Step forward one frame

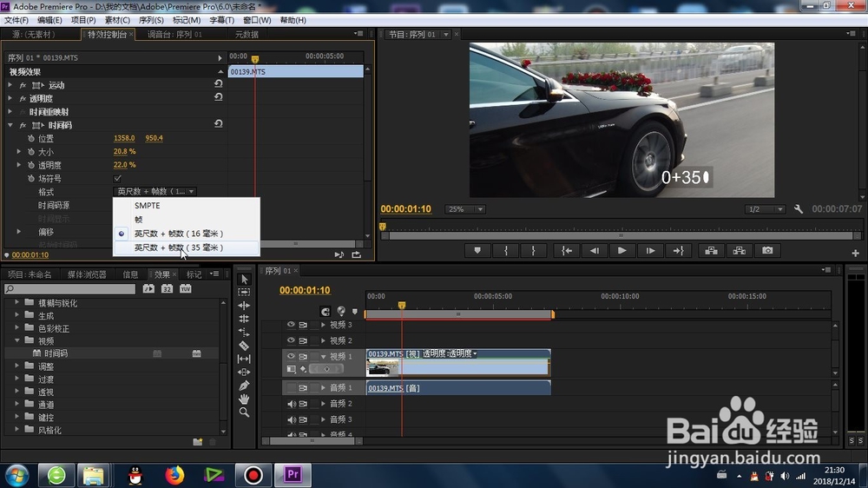pos(650,251)
